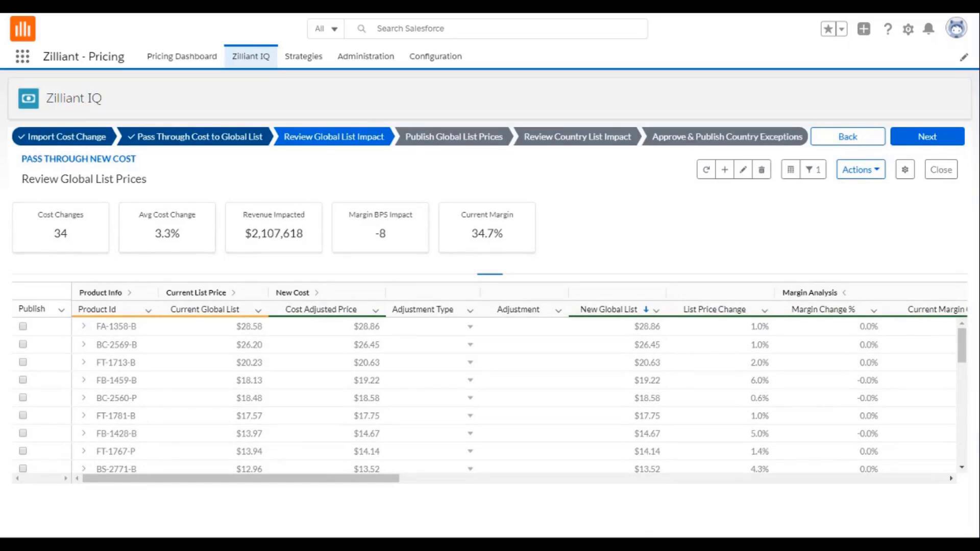The image size is (980, 551).
Task: Expand the row expander for FT-1713-B
Action: coord(84,362)
